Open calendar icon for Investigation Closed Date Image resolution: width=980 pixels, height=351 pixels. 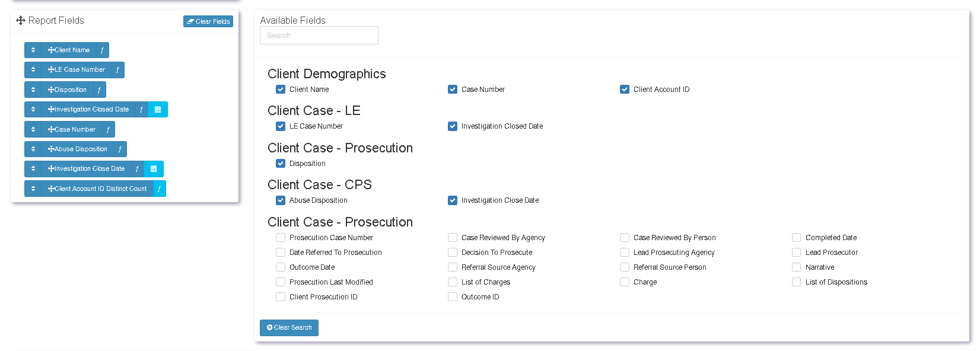coord(158,110)
